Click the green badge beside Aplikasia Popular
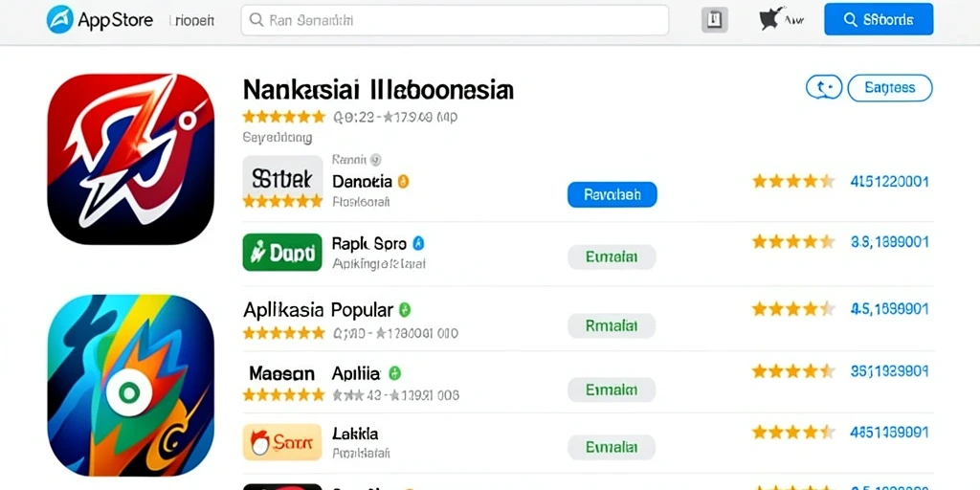 point(405,309)
